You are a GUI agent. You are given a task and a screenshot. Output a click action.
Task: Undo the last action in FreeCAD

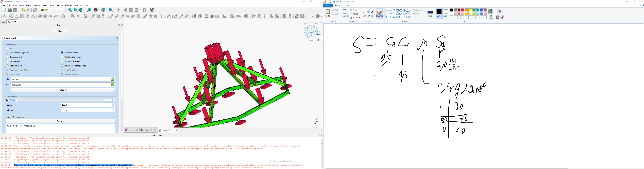point(23,10)
